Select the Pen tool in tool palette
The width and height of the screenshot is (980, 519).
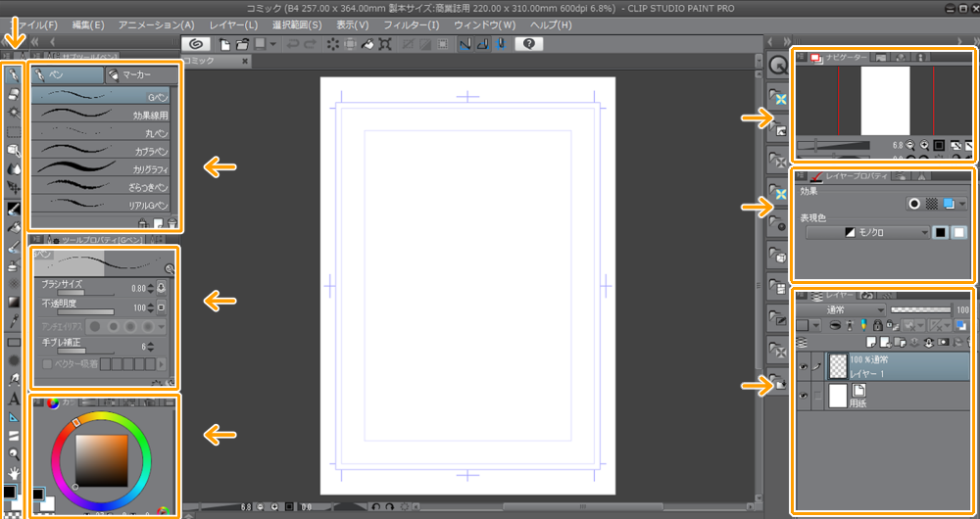click(x=13, y=76)
